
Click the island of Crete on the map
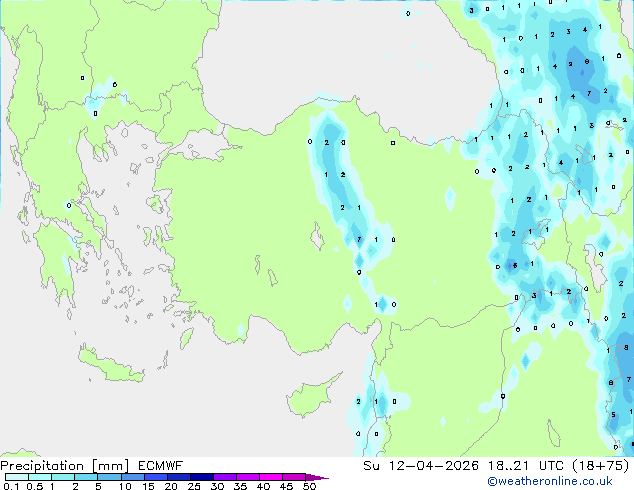tap(110, 365)
